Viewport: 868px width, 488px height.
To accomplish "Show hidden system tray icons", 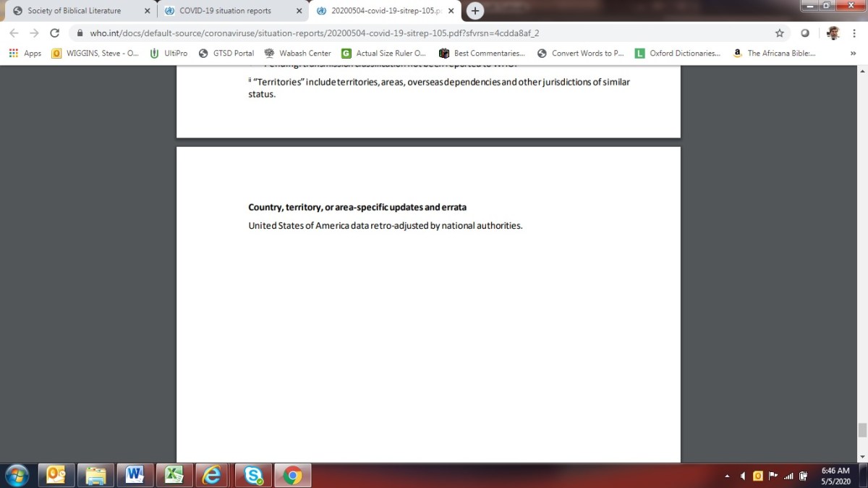I will 727,476.
